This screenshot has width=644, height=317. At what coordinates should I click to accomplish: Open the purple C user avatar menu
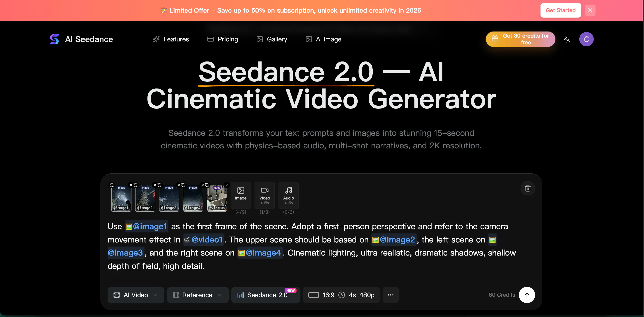[x=586, y=39]
